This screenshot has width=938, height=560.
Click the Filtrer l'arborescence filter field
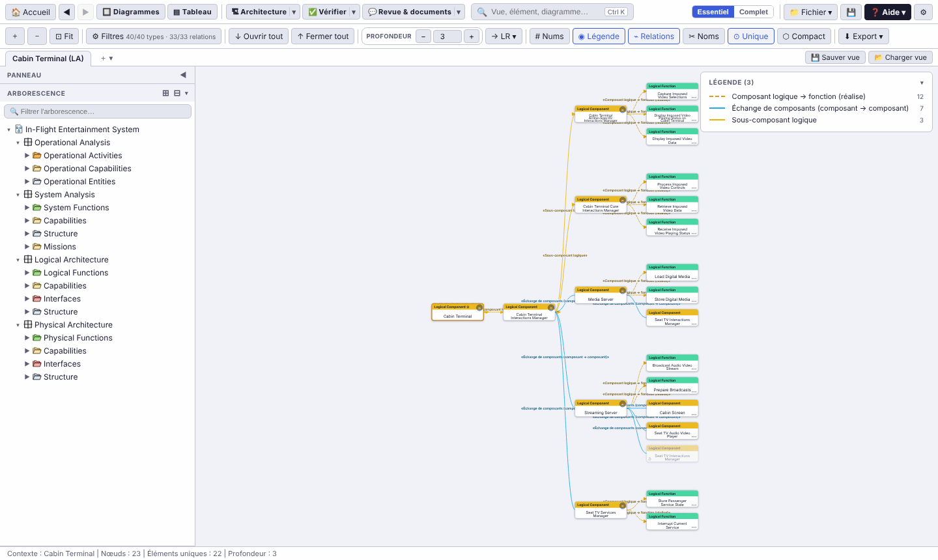[x=98, y=111]
